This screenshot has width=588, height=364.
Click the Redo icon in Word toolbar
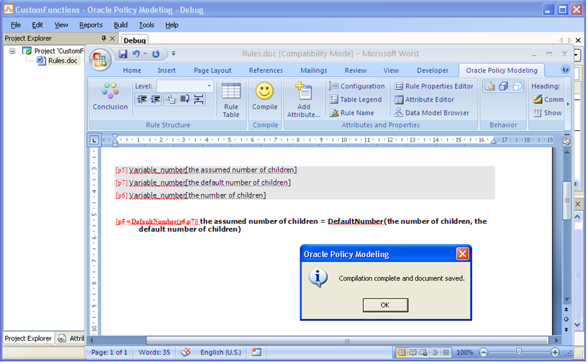coord(155,54)
